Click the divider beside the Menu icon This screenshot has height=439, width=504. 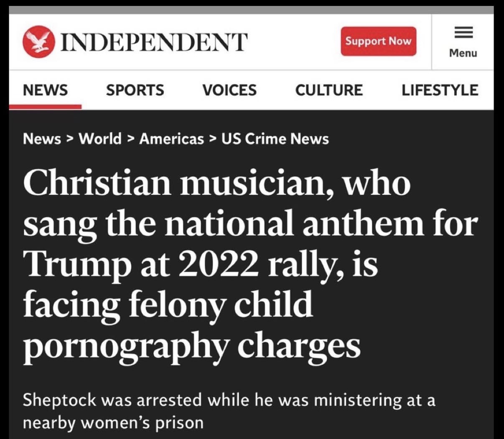(x=431, y=42)
